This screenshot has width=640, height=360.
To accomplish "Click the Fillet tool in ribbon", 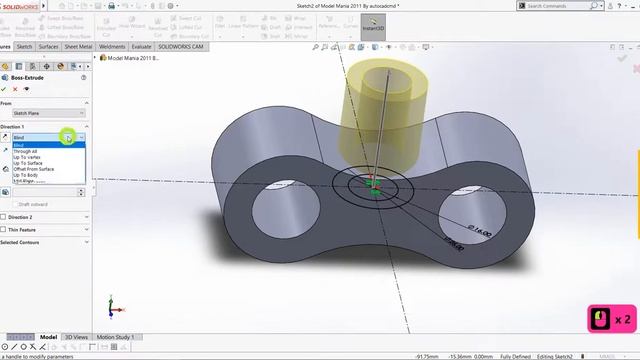I will 220,22.
